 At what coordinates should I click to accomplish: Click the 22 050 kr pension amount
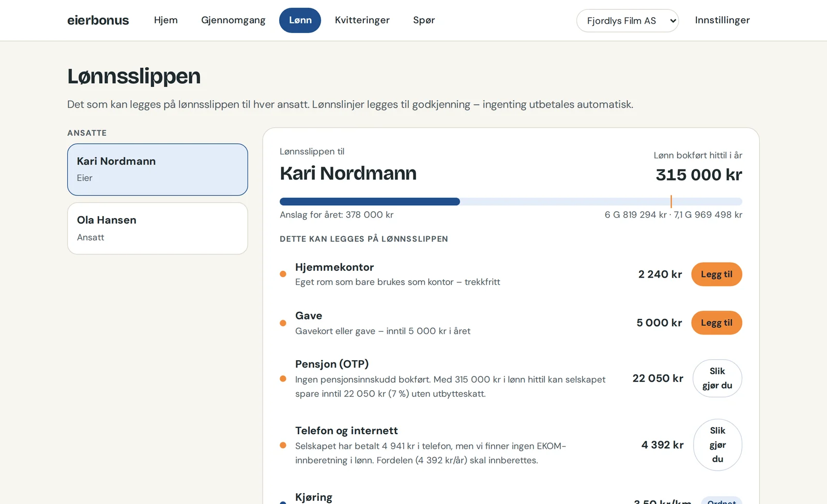tap(658, 378)
